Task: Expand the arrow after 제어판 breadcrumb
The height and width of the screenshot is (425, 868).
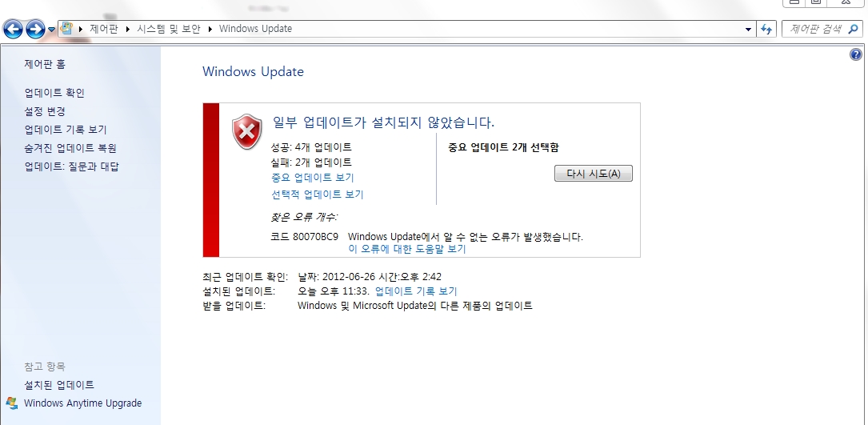Action: tap(128, 29)
